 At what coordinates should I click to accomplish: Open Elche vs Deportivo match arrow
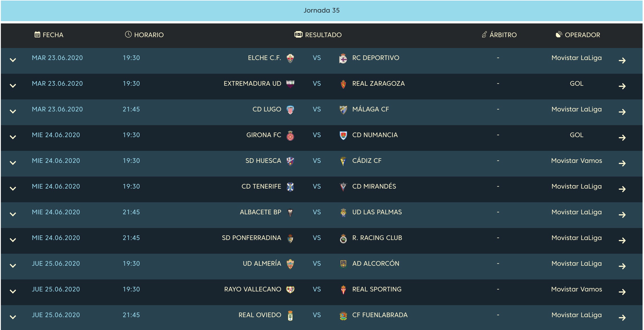point(622,61)
